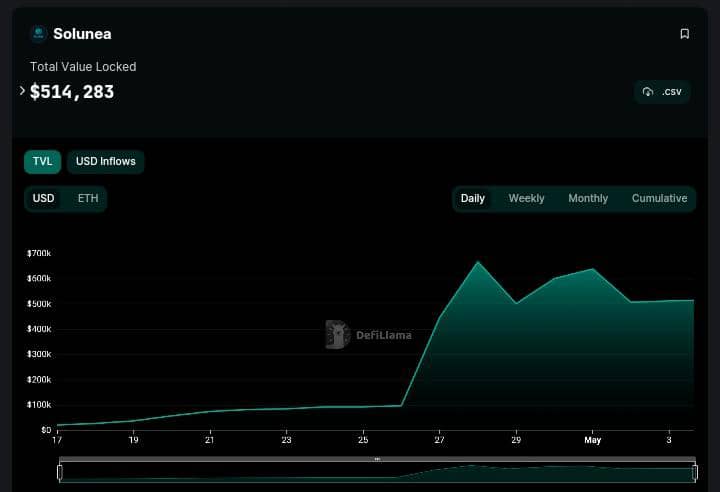Click the .csv download button
Screen dimensions: 720x492
(x=662, y=92)
